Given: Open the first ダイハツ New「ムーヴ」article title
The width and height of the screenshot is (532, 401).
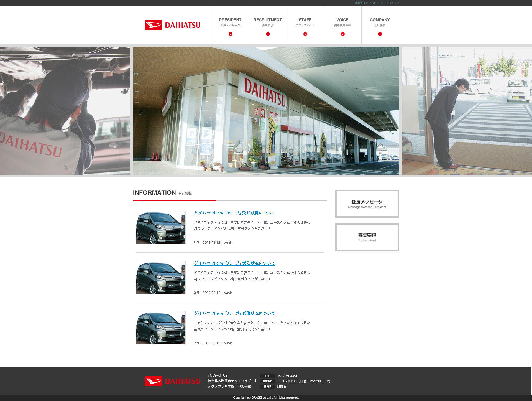Looking at the screenshot, I should (x=234, y=213).
